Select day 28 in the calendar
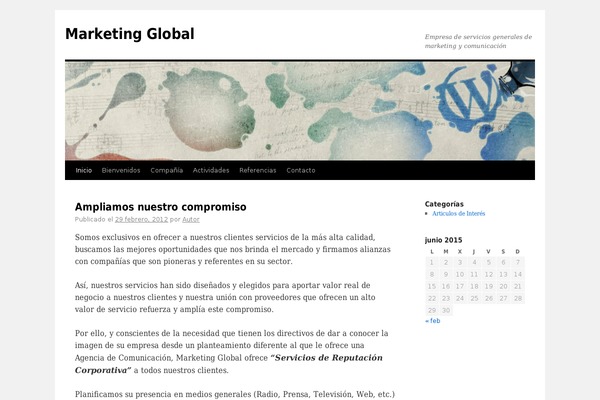 (518, 298)
